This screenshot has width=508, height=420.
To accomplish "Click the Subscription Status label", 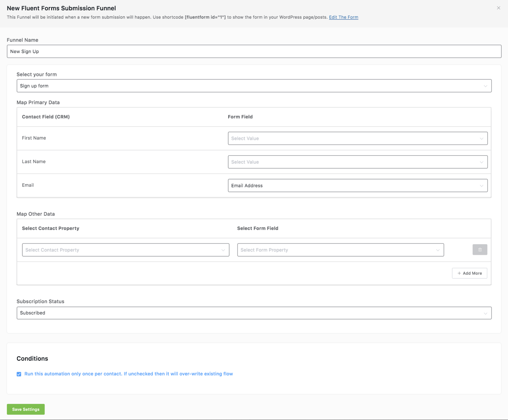I will click(x=40, y=301).
